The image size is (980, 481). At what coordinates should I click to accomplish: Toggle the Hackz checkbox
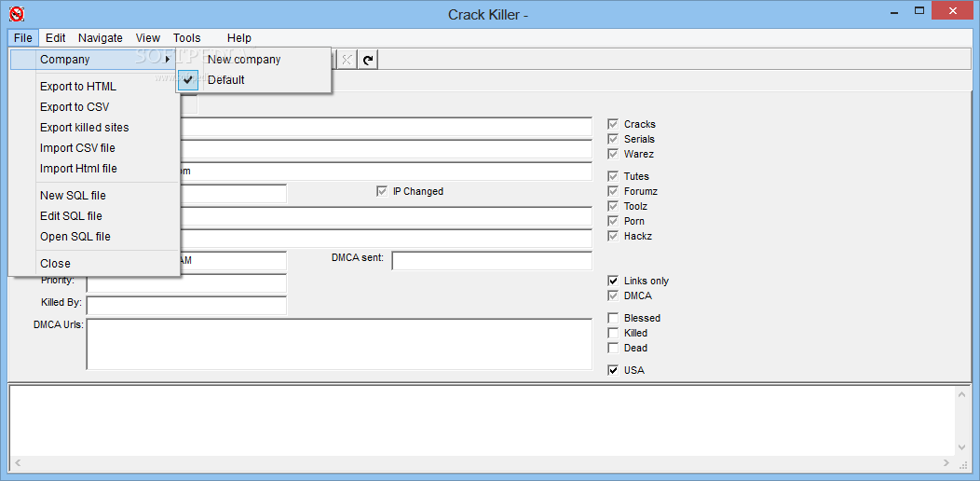point(613,237)
